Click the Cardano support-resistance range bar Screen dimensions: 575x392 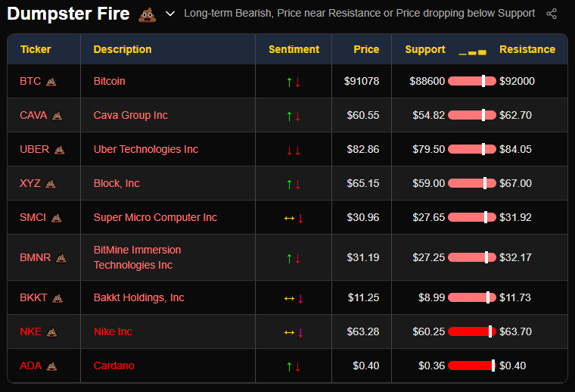point(472,366)
